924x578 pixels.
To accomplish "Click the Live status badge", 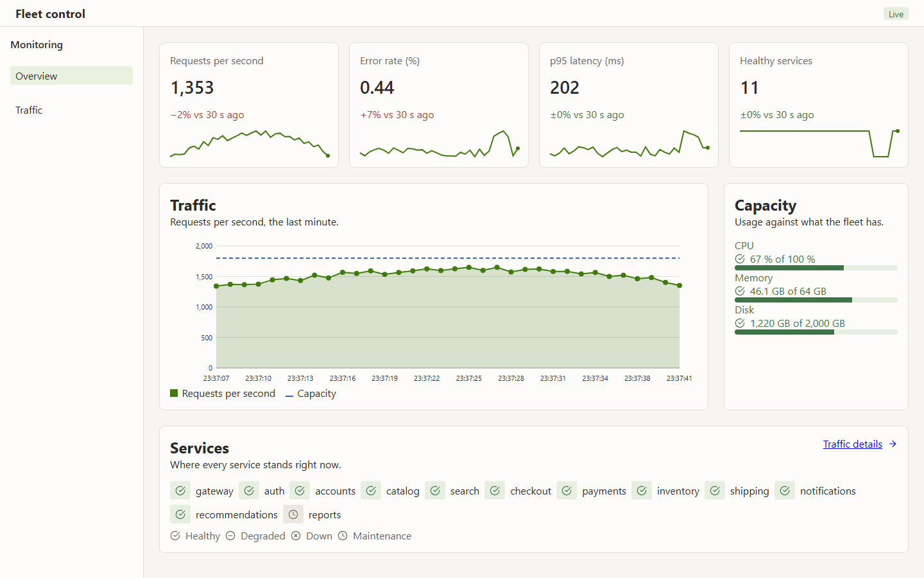I will click(x=896, y=14).
